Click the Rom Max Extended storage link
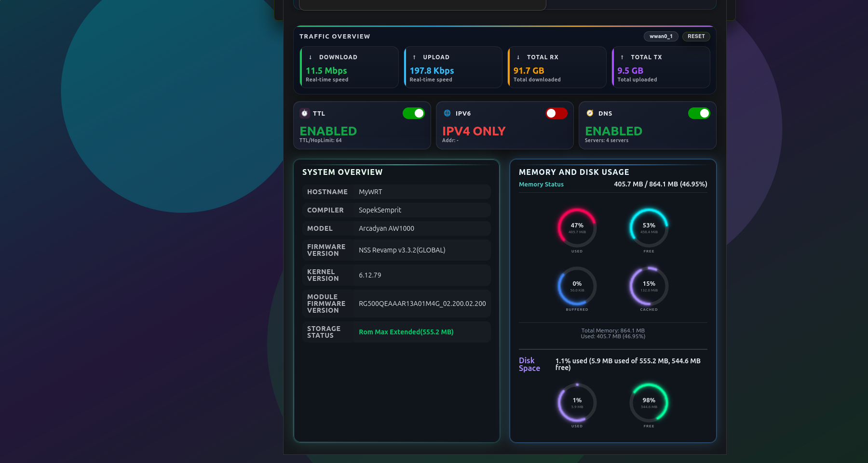This screenshot has width=868, height=463. point(406,332)
